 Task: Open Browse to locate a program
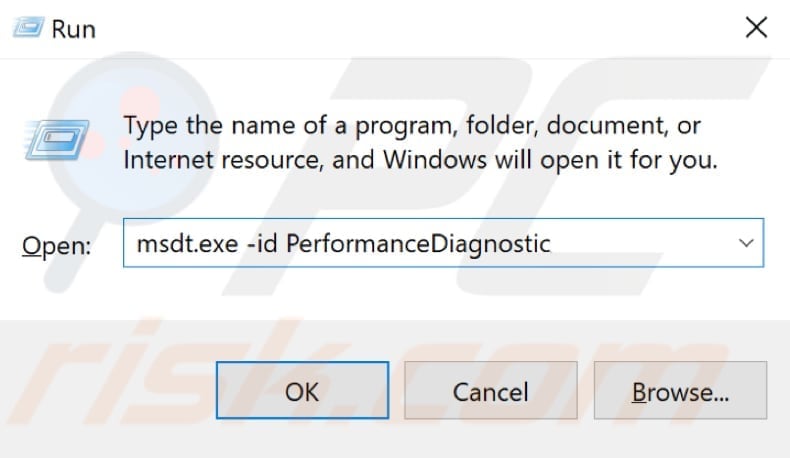tap(678, 393)
